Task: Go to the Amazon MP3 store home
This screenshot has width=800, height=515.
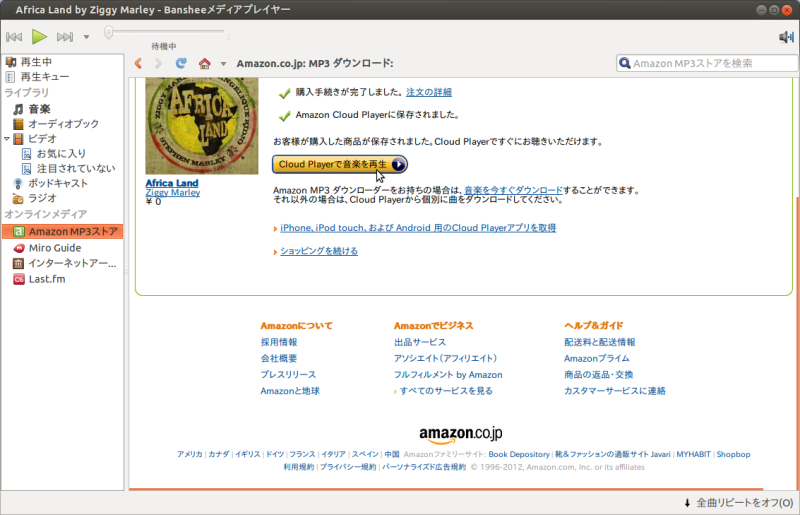Action: 205,63
